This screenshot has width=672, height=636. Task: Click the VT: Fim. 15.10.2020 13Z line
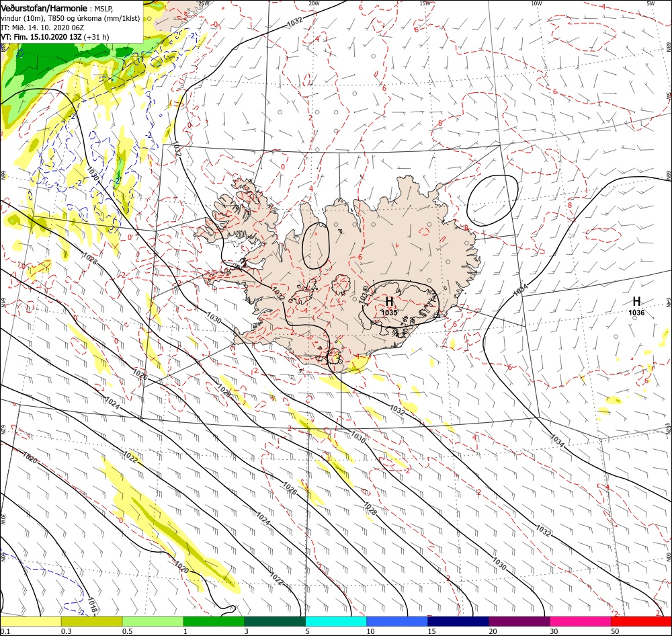point(41,37)
